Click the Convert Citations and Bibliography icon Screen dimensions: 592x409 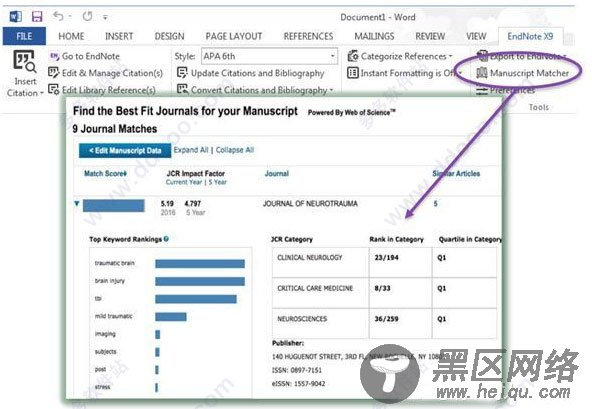point(182,90)
